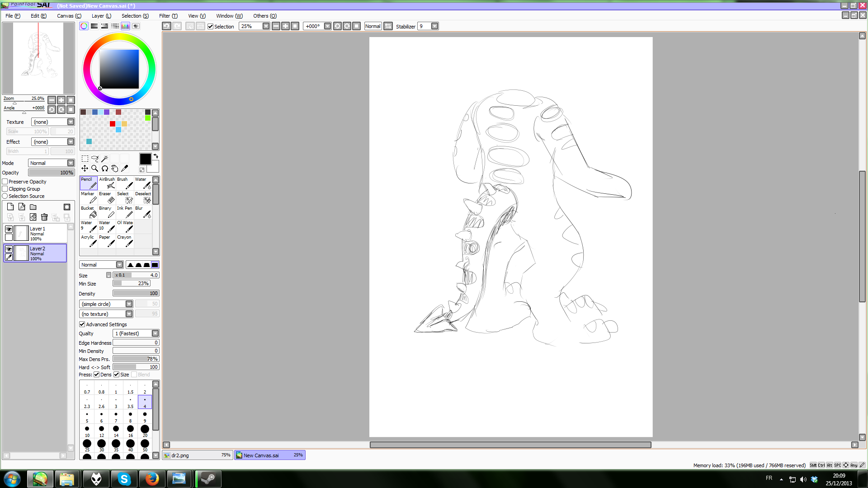Enable Preserve Opacity checkbox

coord(5,182)
